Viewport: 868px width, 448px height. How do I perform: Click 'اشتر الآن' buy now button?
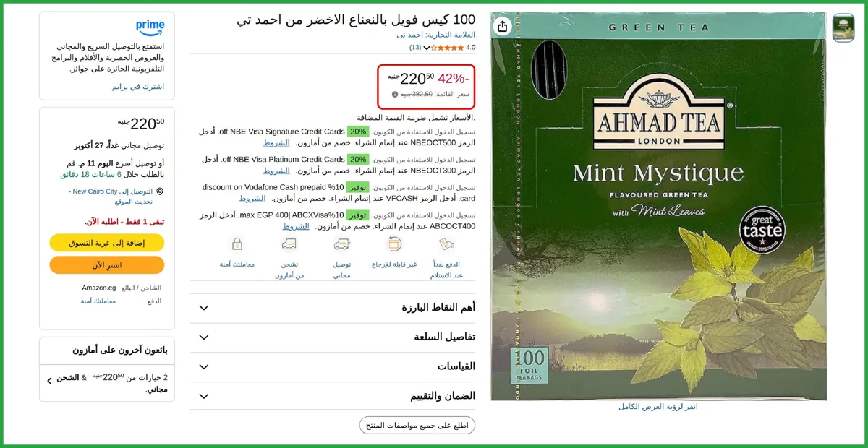pos(107,265)
